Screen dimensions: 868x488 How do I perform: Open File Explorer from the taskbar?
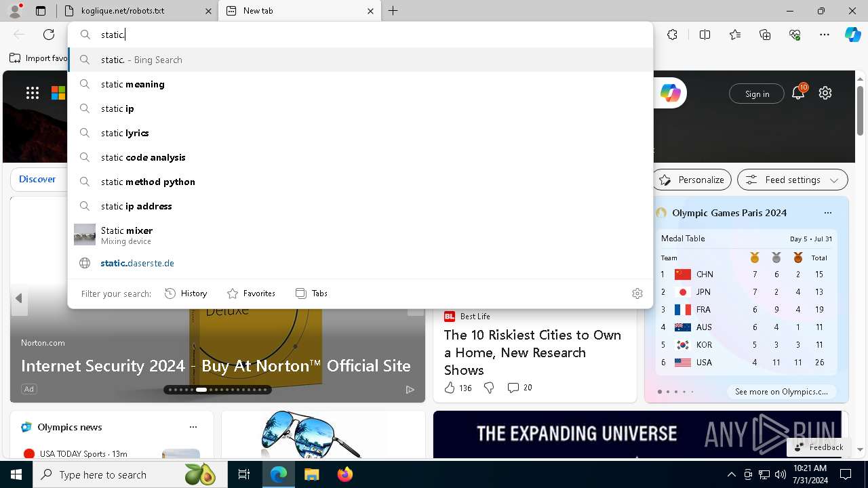(x=311, y=474)
